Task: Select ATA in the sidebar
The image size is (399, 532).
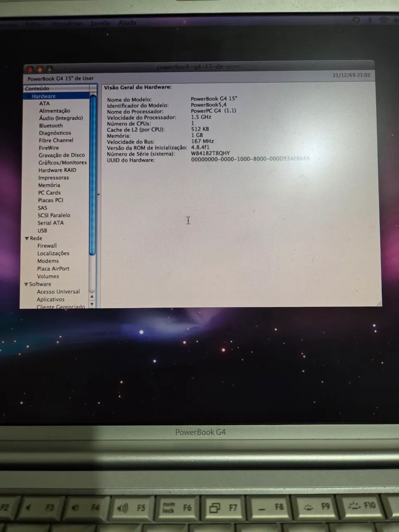Action: click(x=44, y=103)
